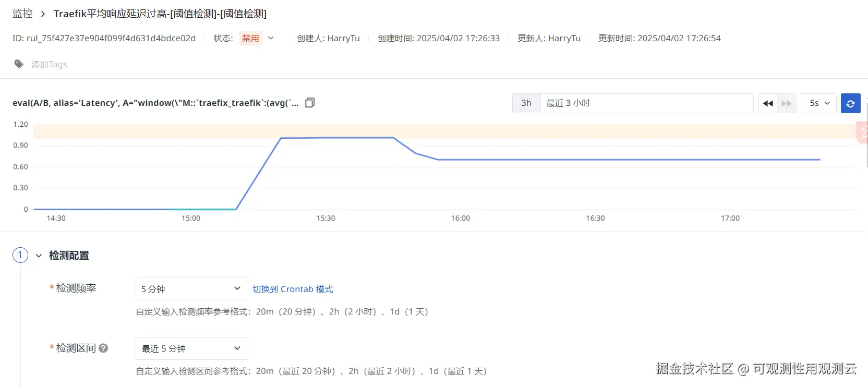Viewport: 868px width, 387px height.
Task: Switch to Crontab mode link
Action: coord(293,289)
